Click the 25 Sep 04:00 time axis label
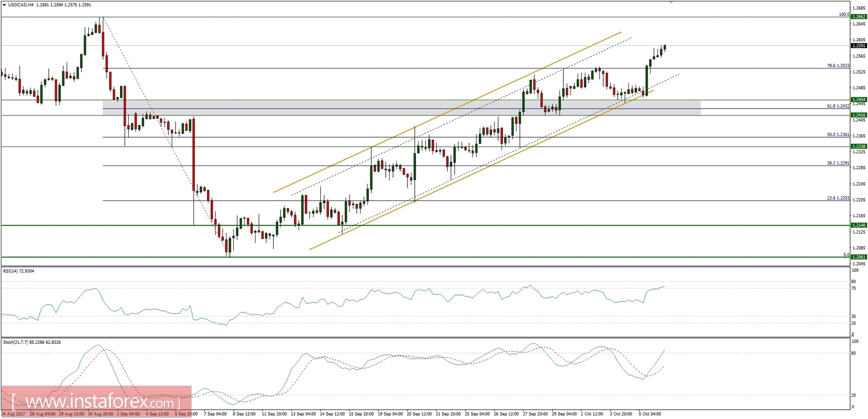868x419 pixels. pyautogui.click(x=477, y=414)
